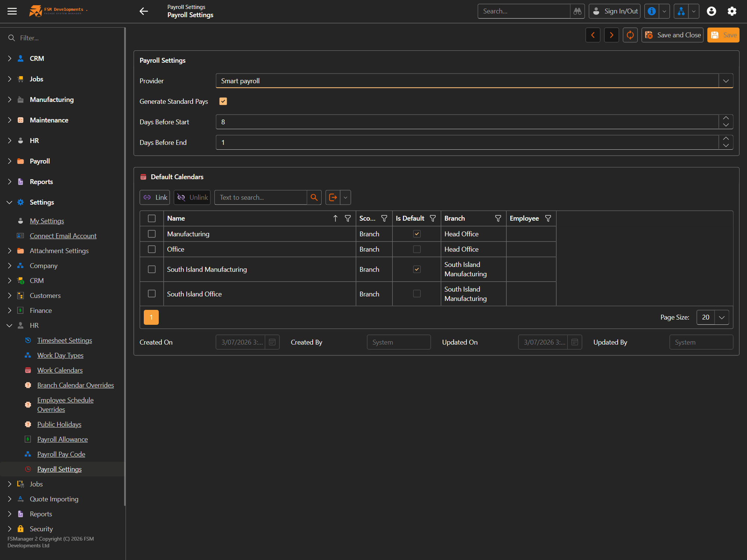747x560 pixels.
Task: Toggle Is Default for Office row
Action: (417, 249)
